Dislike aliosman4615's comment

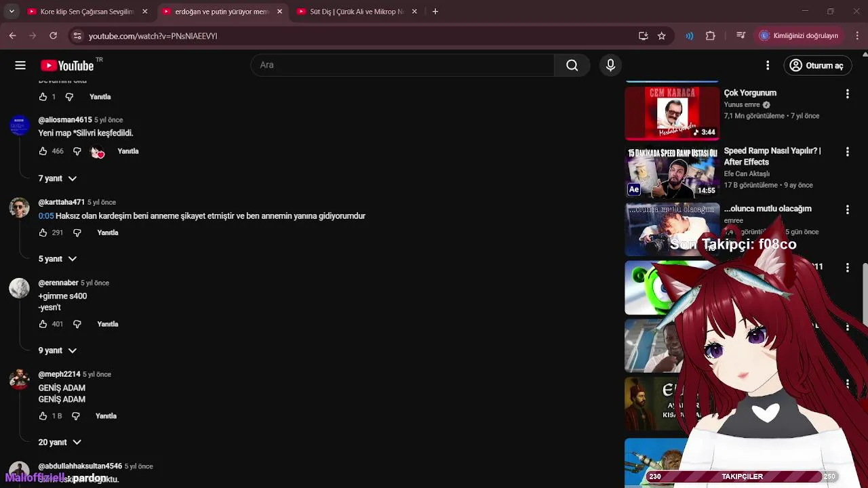(x=77, y=151)
